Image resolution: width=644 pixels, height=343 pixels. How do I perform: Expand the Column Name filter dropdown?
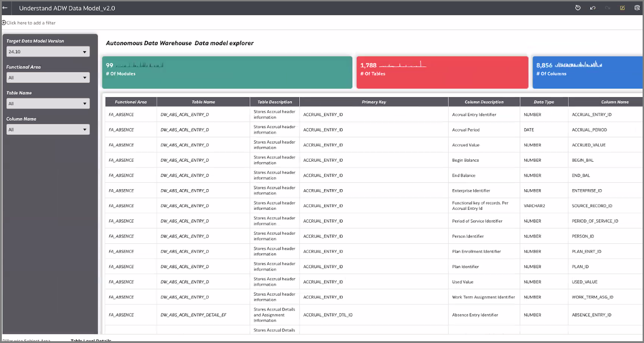(x=48, y=129)
